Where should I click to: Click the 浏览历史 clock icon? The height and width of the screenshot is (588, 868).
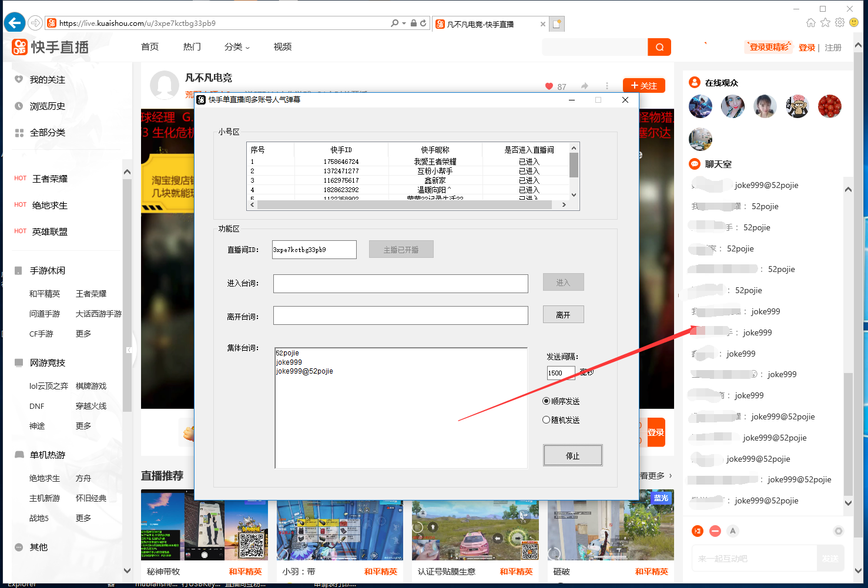coord(19,106)
